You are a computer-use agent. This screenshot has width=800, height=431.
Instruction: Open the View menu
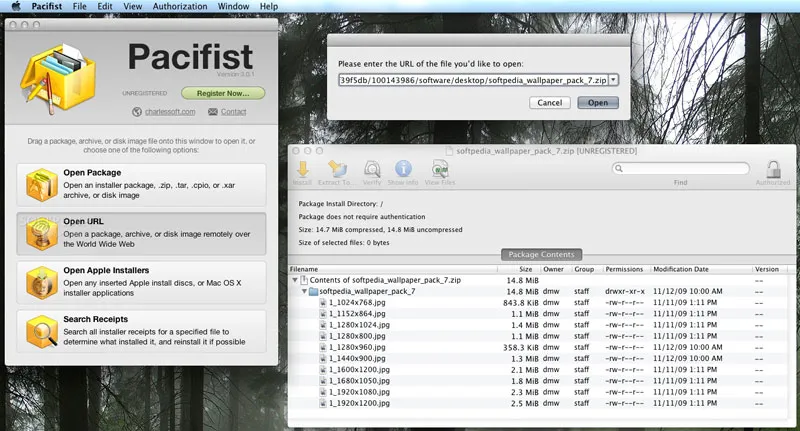point(132,6)
